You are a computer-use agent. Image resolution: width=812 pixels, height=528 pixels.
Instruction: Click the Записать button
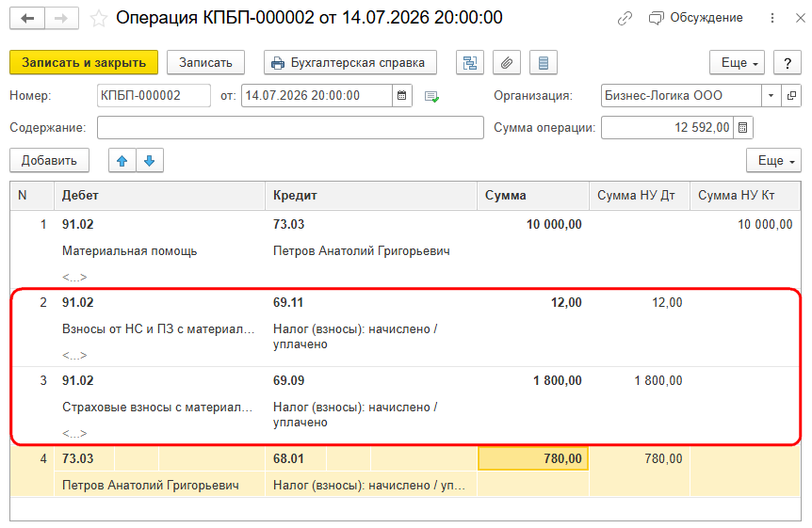click(x=205, y=63)
